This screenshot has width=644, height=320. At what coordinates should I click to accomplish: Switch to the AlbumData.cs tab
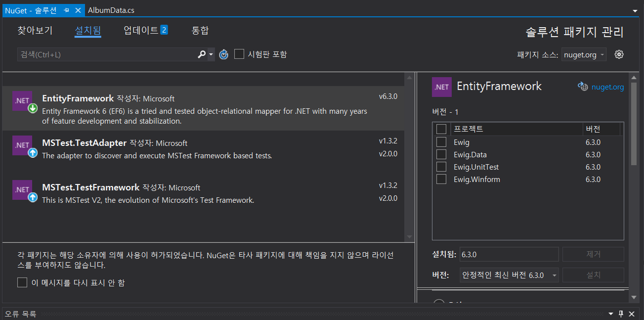pyautogui.click(x=111, y=10)
